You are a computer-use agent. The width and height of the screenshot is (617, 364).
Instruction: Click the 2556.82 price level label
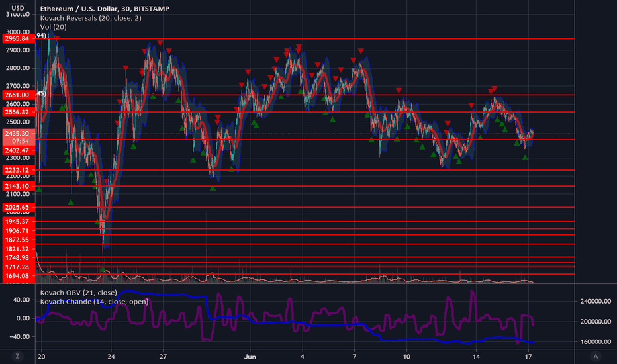(17, 112)
